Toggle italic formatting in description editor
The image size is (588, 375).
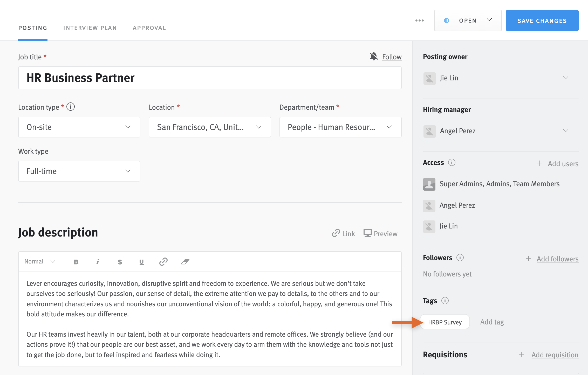[x=98, y=262]
